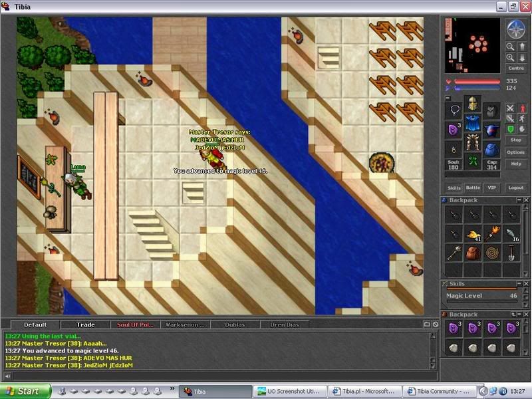Zoom out the minimap
This screenshot has height=399, width=532.
(x=510, y=47)
